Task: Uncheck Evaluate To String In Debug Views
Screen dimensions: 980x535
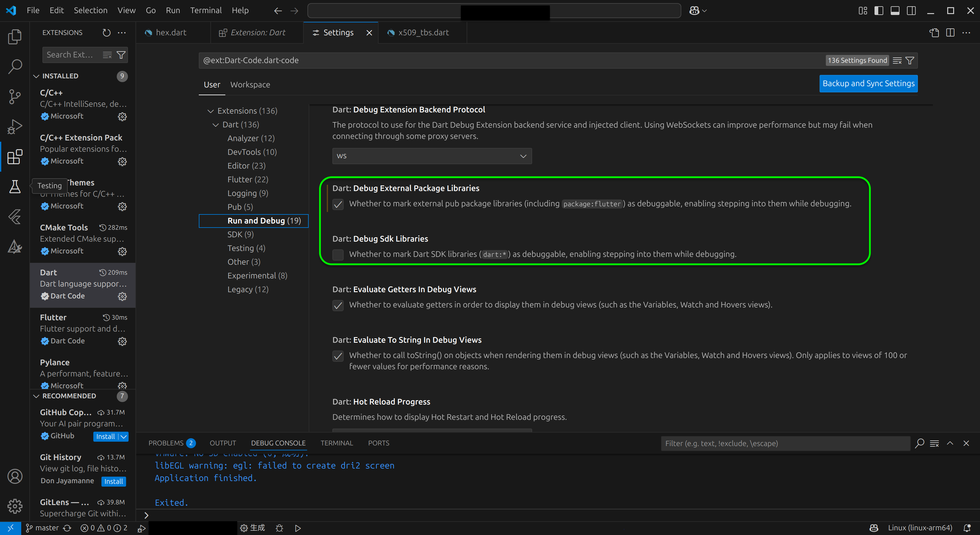Action: tap(338, 356)
